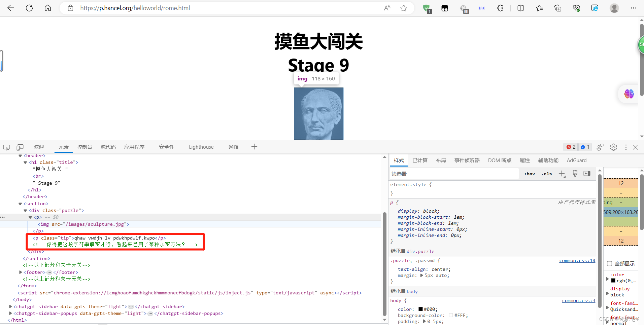Image resolution: width=644 pixels, height=325 pixels.
Task: Switch to the 源代码 tab
Action: (x=108, y=147)
